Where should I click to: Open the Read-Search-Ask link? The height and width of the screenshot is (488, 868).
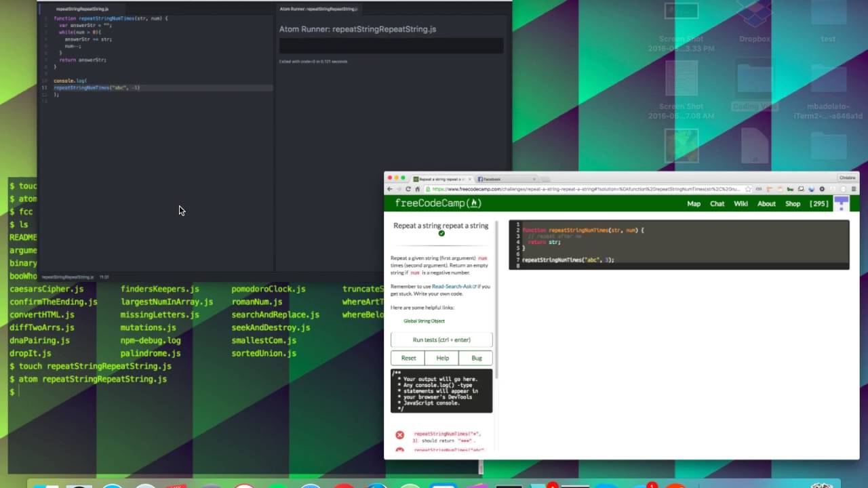454,286
